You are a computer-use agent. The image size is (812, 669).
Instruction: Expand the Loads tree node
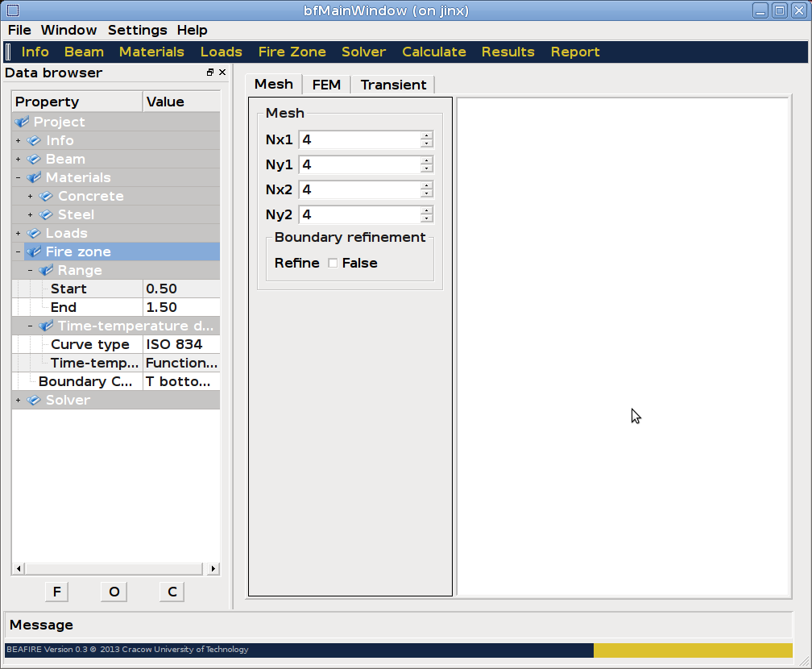[x=18, y=234]
